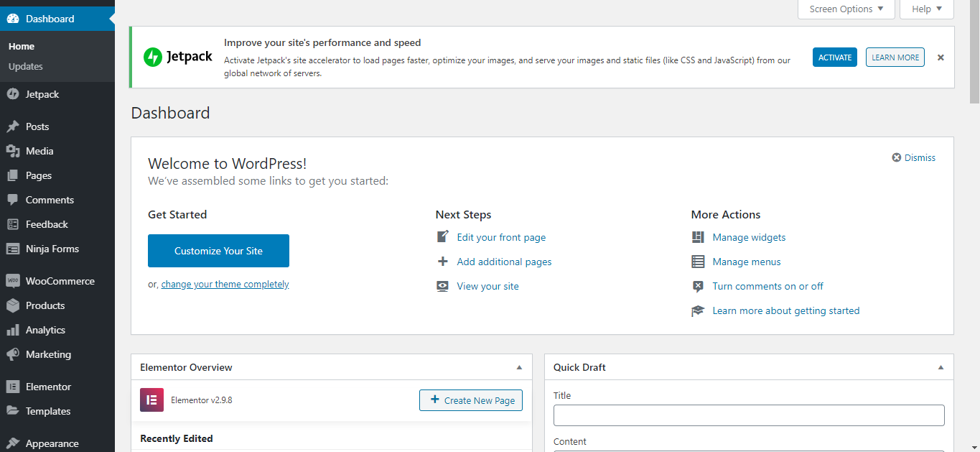Open the Home submenu item
The height and width of the screenshot is (452, 980).
pyautogui.click(x=22, y=46)
